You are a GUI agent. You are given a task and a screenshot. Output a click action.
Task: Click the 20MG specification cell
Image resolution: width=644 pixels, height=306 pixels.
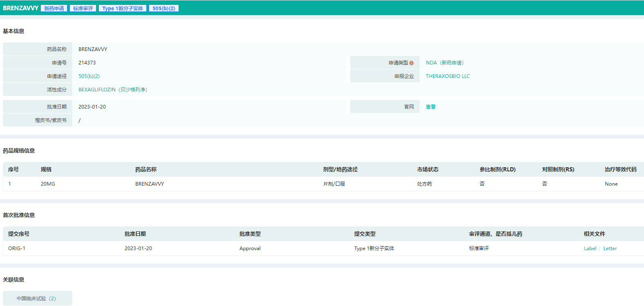click(48, 184)
